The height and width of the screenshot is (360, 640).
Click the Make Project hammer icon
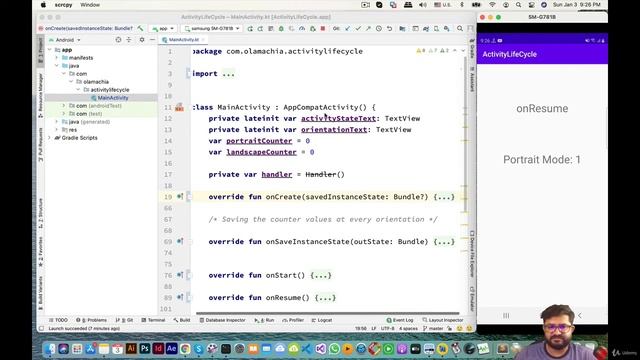tap(140, 29)
